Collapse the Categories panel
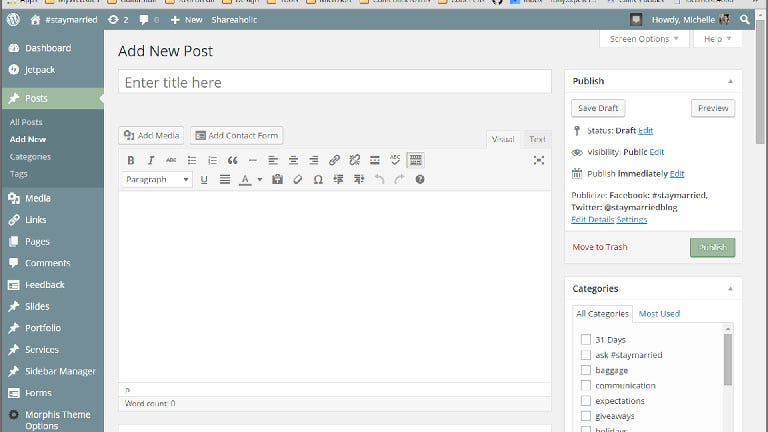 (730, 289)
